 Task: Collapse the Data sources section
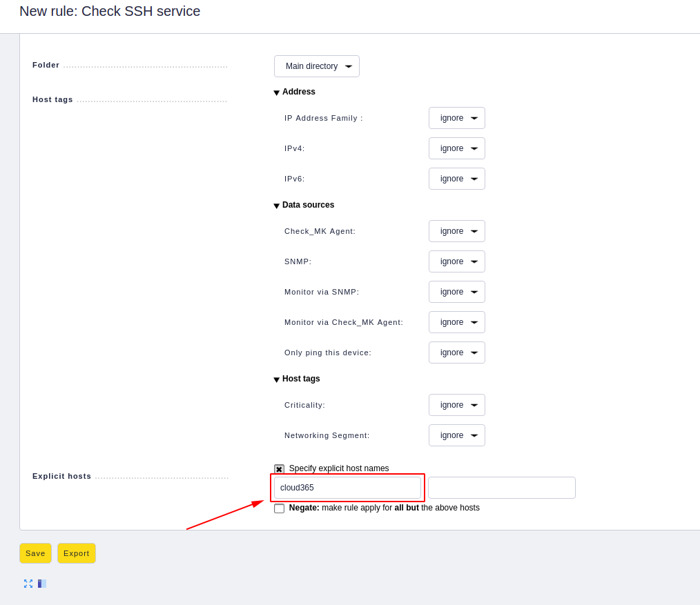(x=276, y=206)
